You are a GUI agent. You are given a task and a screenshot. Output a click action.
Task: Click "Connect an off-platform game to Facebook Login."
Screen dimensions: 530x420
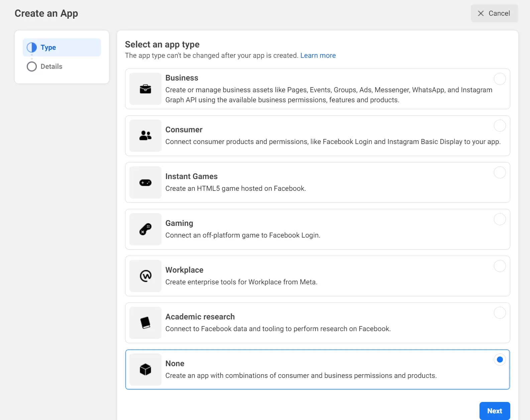[x=243, y=235]
